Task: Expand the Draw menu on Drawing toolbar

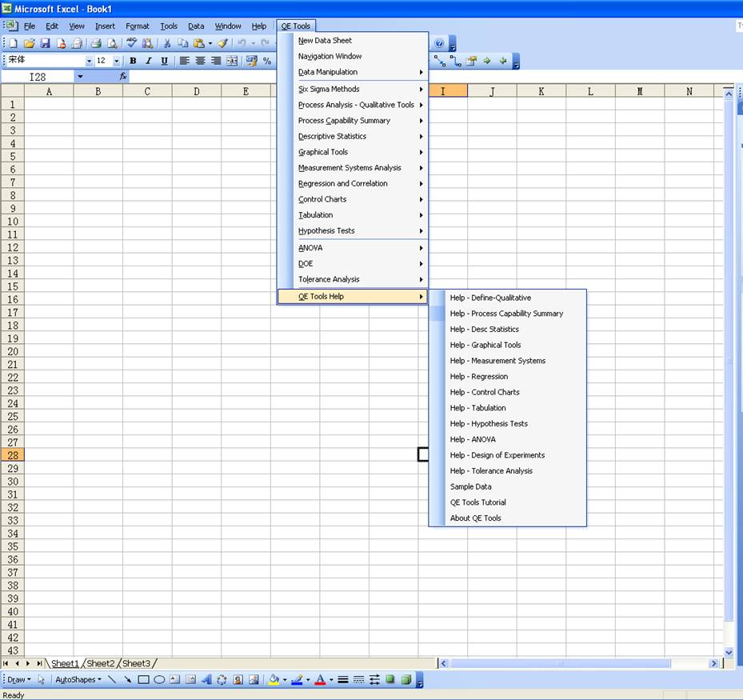Action: 19,680
